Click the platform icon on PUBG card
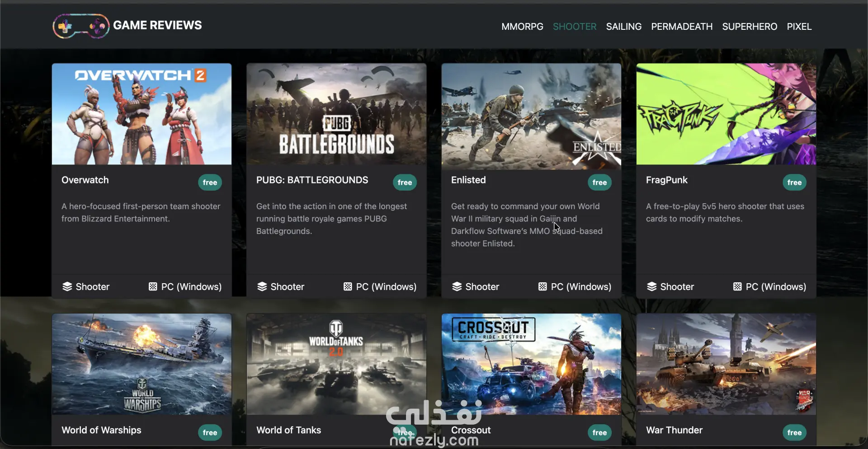The height and width of the screenshot is (449, 868). pyautogui.click(x=348, y=287)
